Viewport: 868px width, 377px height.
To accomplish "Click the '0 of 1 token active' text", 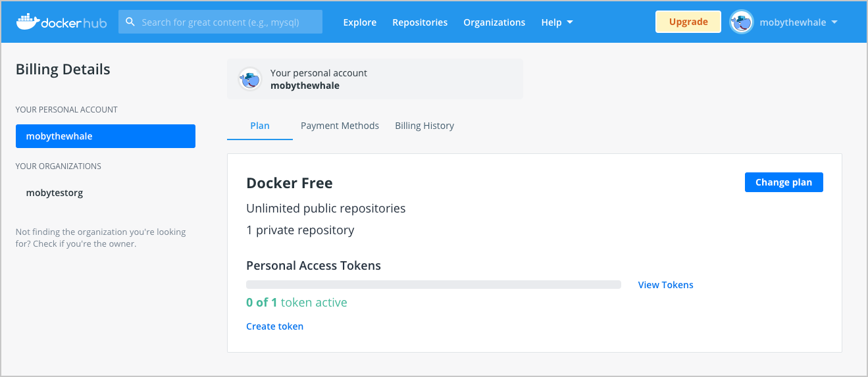I will 297,303.
